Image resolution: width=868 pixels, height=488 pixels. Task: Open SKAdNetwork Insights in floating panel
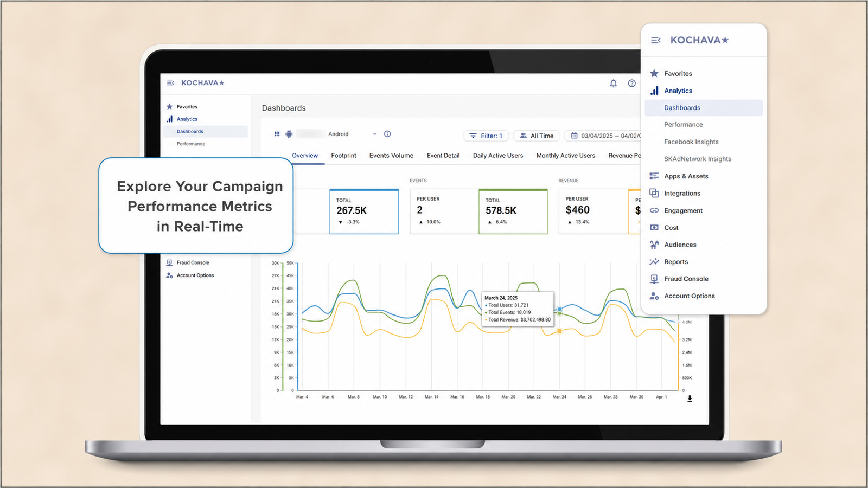click(698, 159)
